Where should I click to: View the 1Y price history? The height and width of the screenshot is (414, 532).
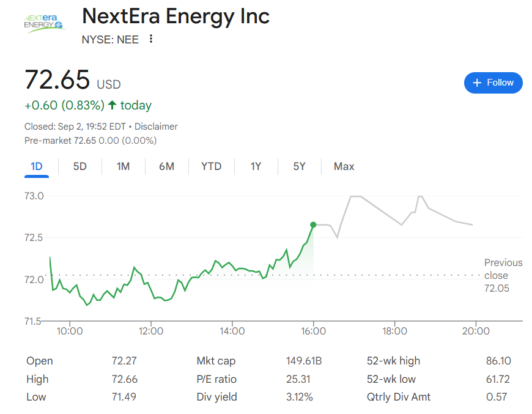tap(256, 166)
